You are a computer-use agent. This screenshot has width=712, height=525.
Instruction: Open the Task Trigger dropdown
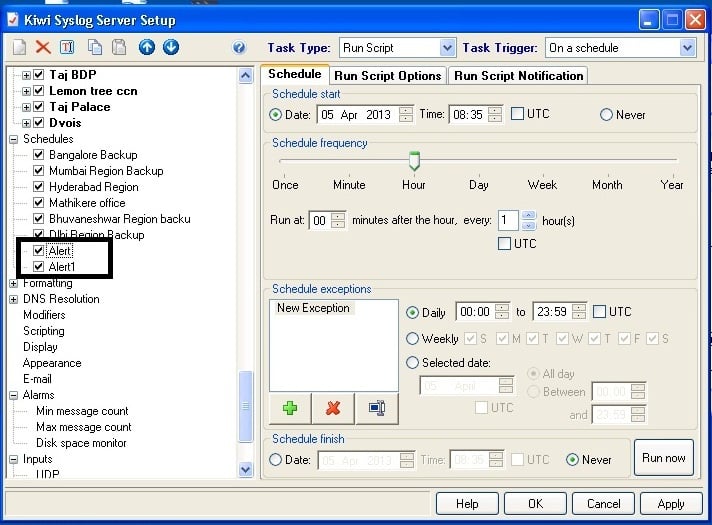(x=687, y=48)
